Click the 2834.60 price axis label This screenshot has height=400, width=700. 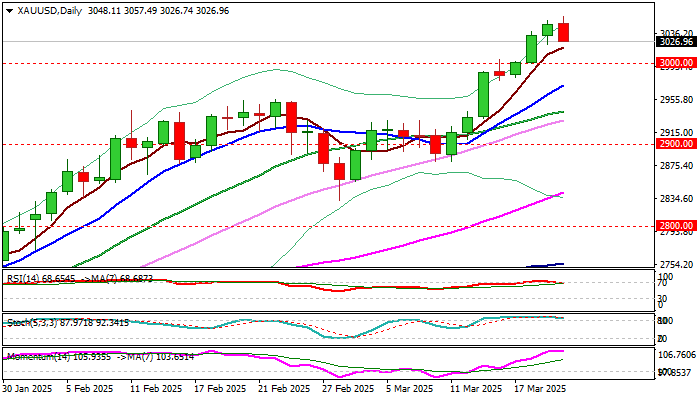click(676, 199)
